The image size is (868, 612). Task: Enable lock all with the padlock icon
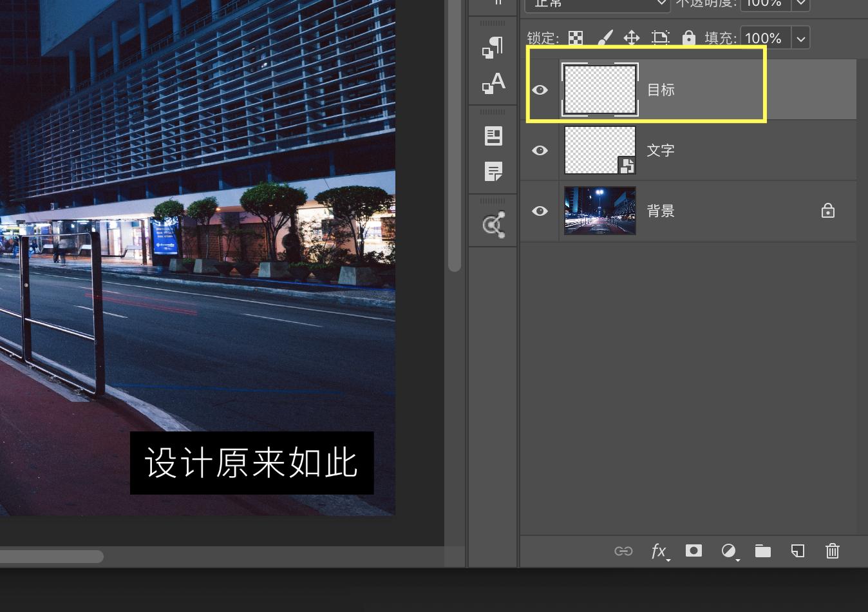(x=689, y=38)
